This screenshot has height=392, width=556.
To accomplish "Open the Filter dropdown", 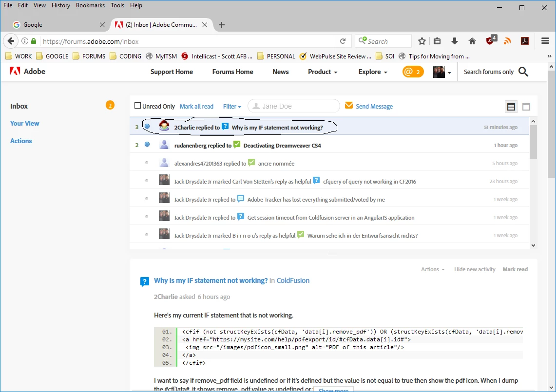I will pyautogui.click(x=232, y=106).
